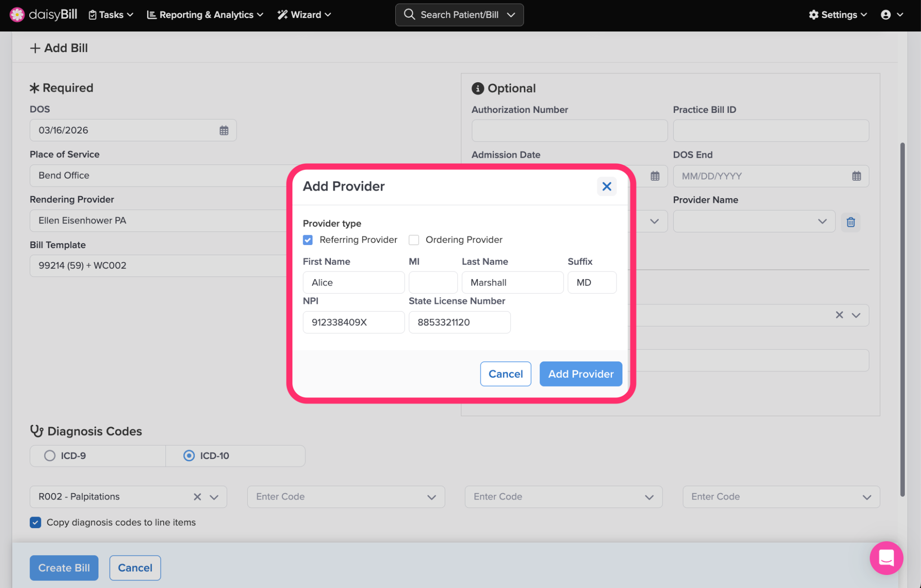
Task: Open the Tasks menu
Action: [111, 15]
